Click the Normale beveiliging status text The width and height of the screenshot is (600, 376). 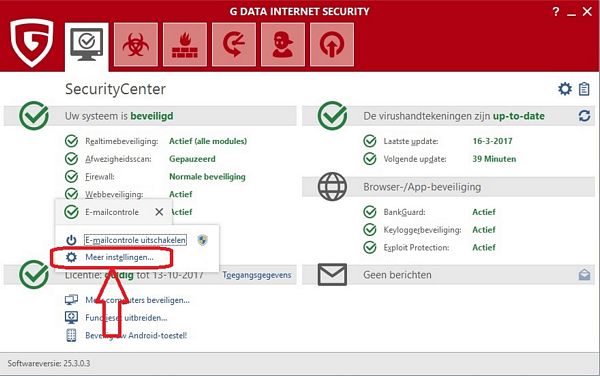point(207,176)
